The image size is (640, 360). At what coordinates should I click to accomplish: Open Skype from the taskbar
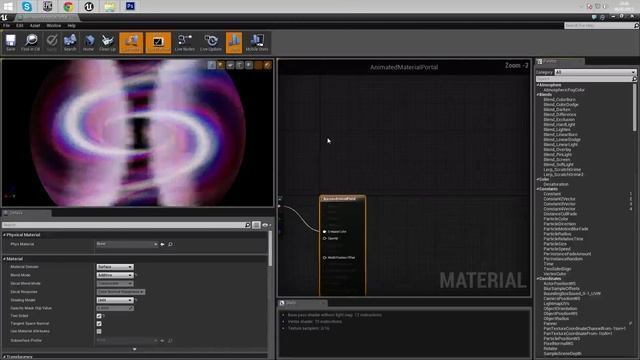pyautogui.click(x=27, y=6)
